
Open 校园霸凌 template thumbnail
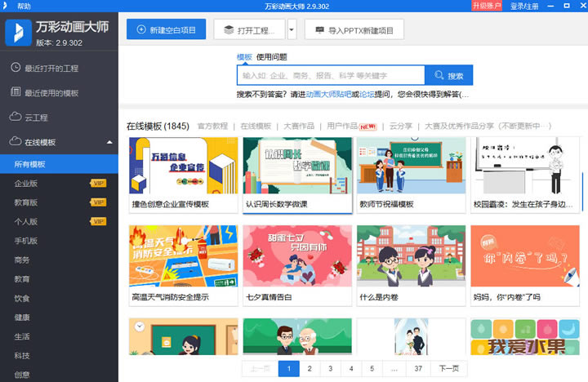click(525, 166)
